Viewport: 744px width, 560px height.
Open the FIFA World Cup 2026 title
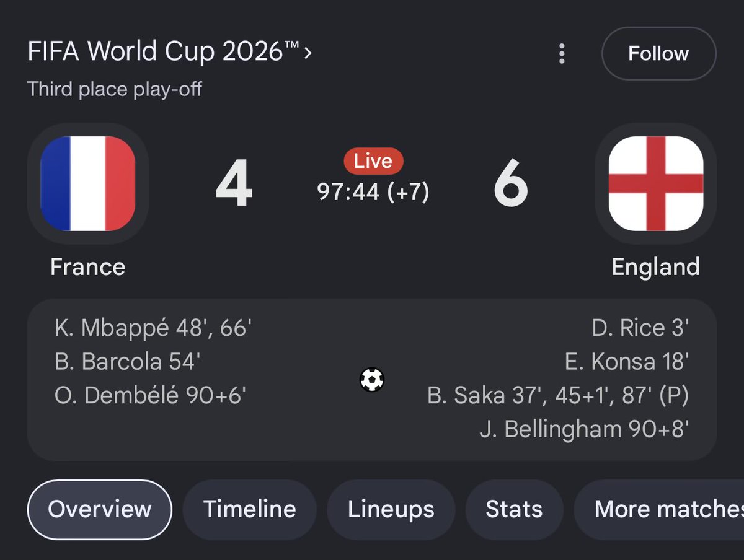click(x=164, y=52)
